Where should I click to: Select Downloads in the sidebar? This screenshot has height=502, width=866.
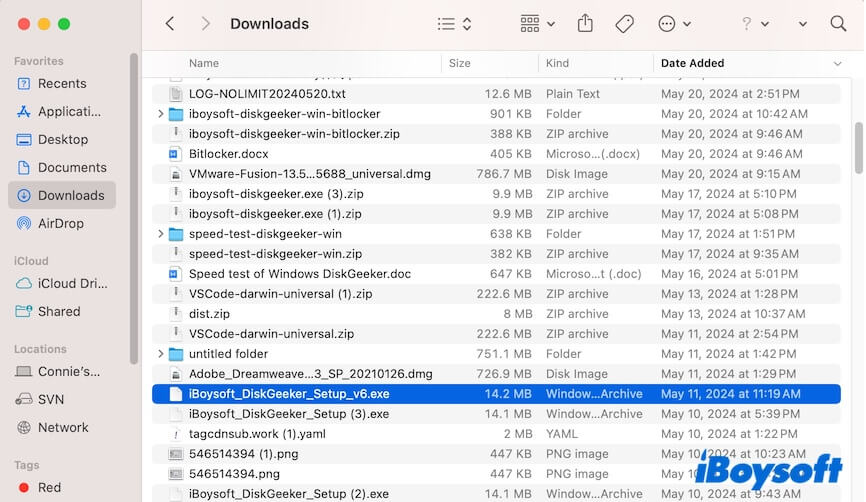click(x=62, y=195)
